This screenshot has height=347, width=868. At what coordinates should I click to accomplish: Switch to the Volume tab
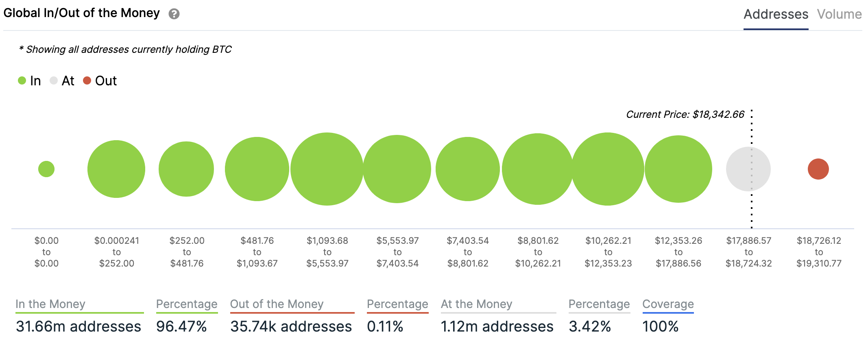pyautogui.click(x=839, y=14)
